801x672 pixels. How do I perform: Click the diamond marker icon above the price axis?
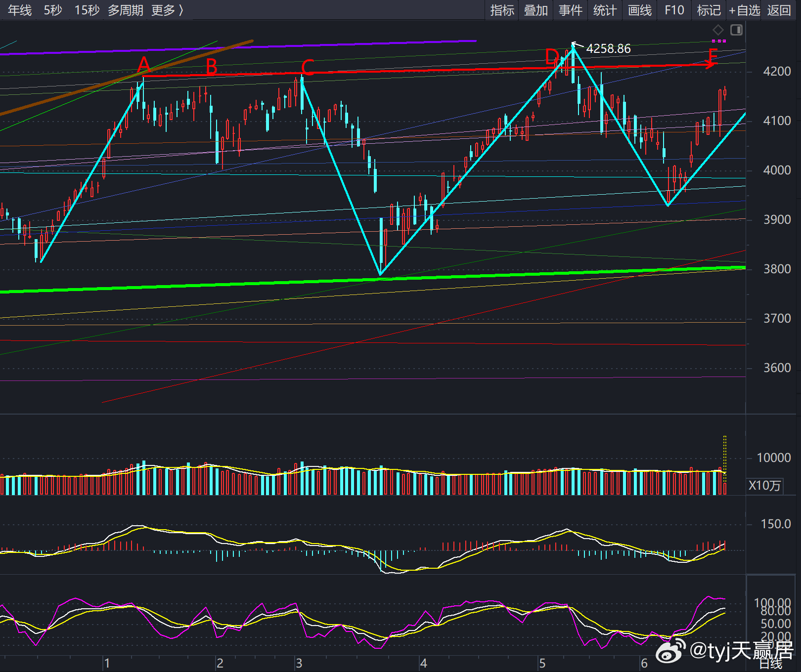(718, 30)
